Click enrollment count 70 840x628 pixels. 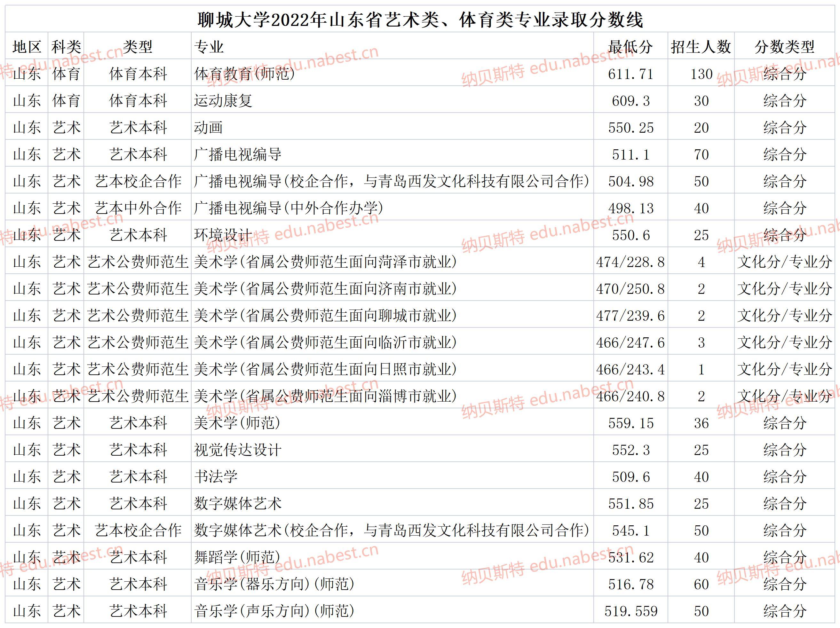point(701,155)
